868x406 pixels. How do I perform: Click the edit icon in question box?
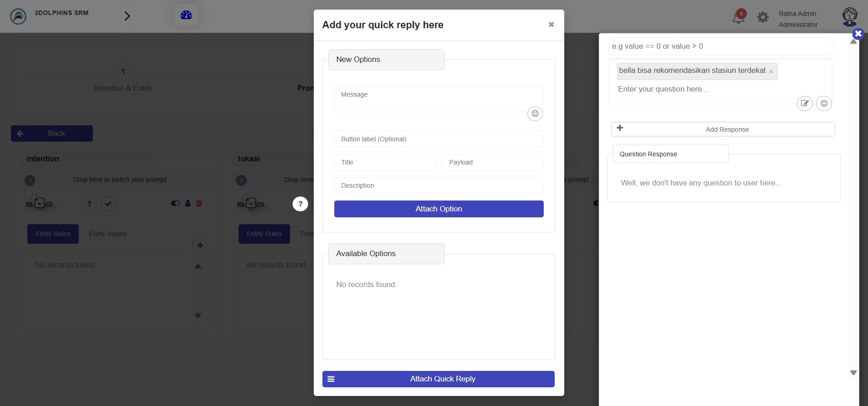click(x=805, y=103)
